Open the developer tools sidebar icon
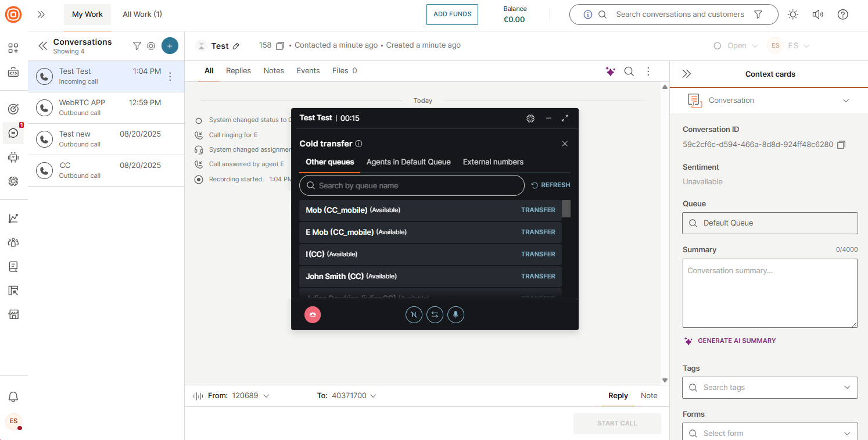 (x=13, y=73)
